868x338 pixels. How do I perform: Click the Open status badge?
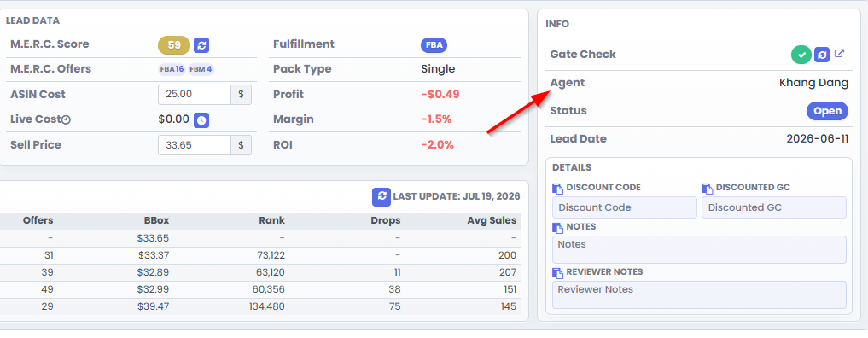[827, 111]
